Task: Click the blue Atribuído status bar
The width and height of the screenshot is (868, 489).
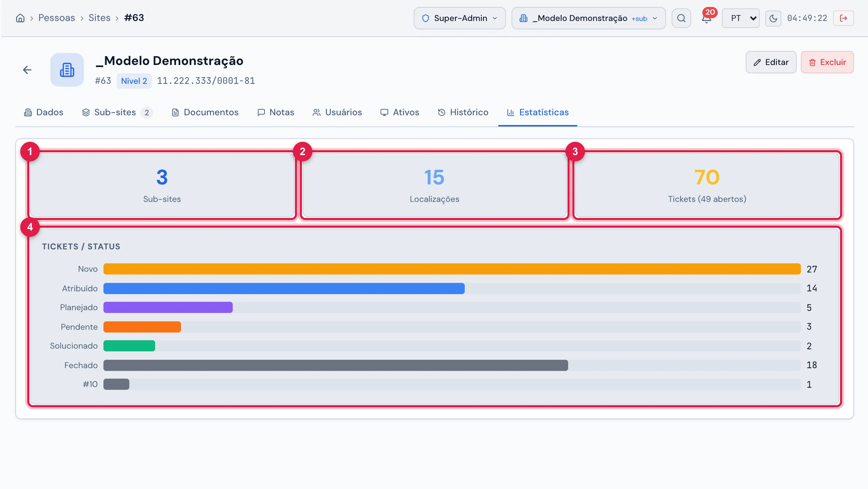Action: tap(284, 289)
